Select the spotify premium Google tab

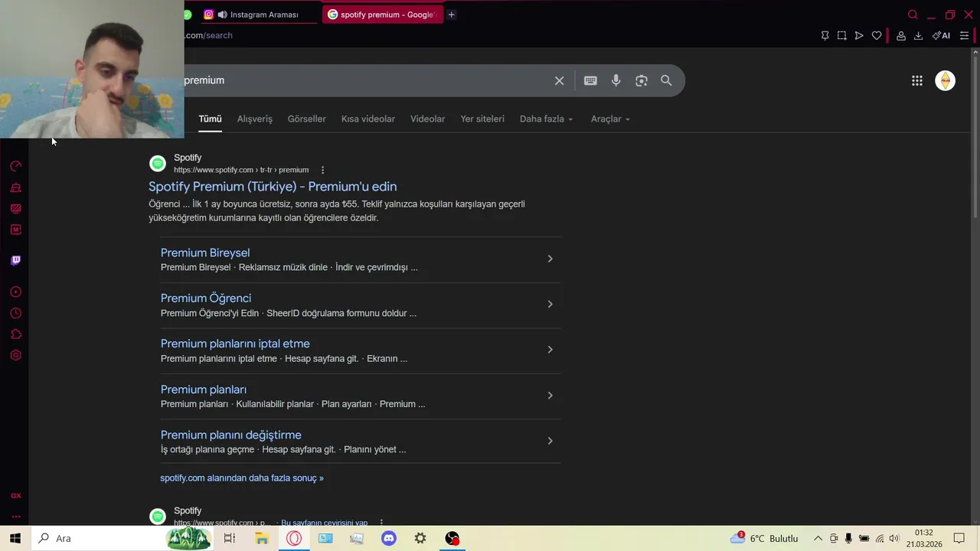383,15
